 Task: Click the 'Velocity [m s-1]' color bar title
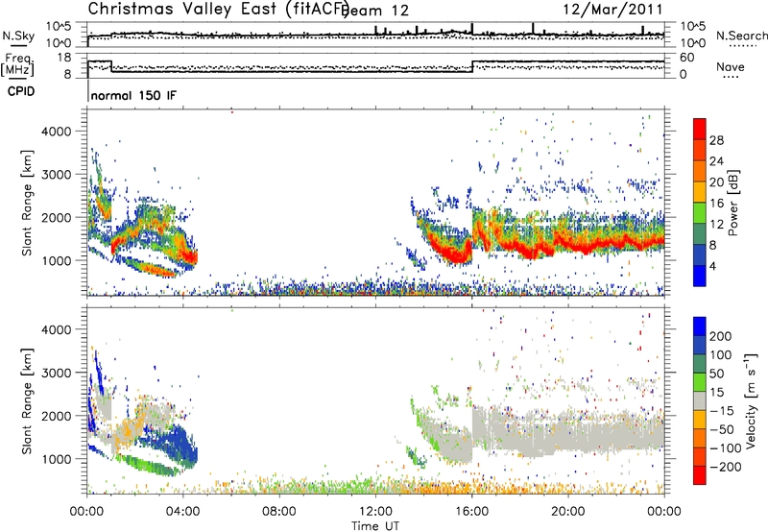coord(751,400)
